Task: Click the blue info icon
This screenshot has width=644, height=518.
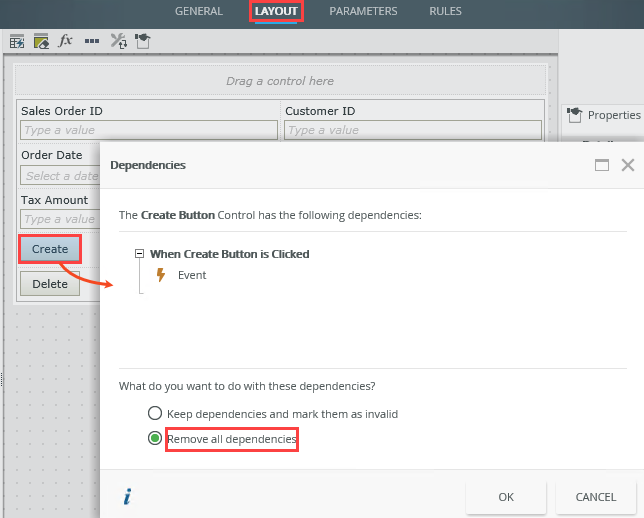Action: [128, 496]
